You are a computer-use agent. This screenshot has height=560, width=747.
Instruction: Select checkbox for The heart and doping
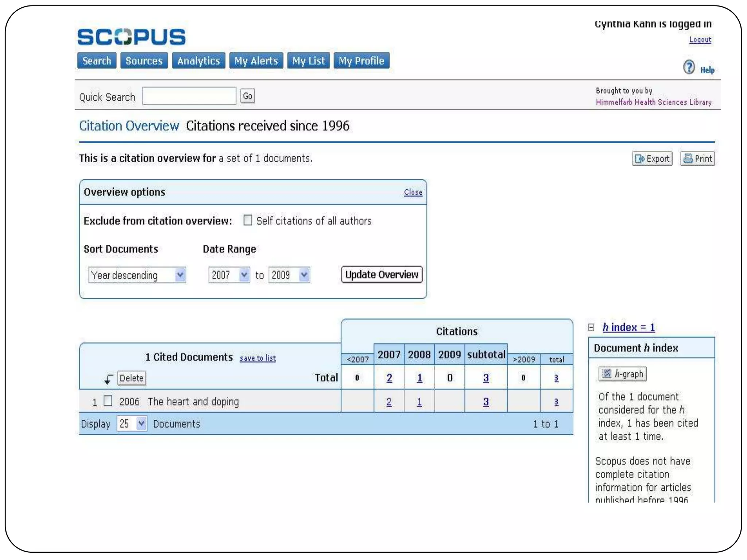[x=108, y=401]
